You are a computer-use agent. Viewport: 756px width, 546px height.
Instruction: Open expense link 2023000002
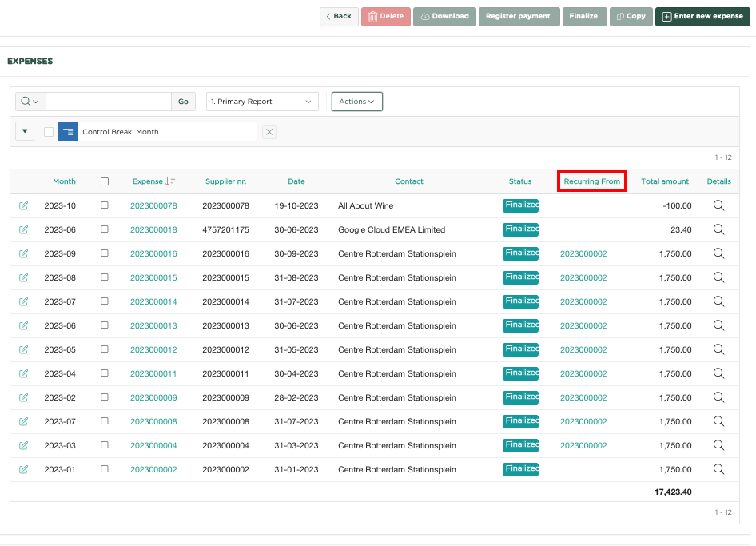pyautogui.click(x=153, y=469)
